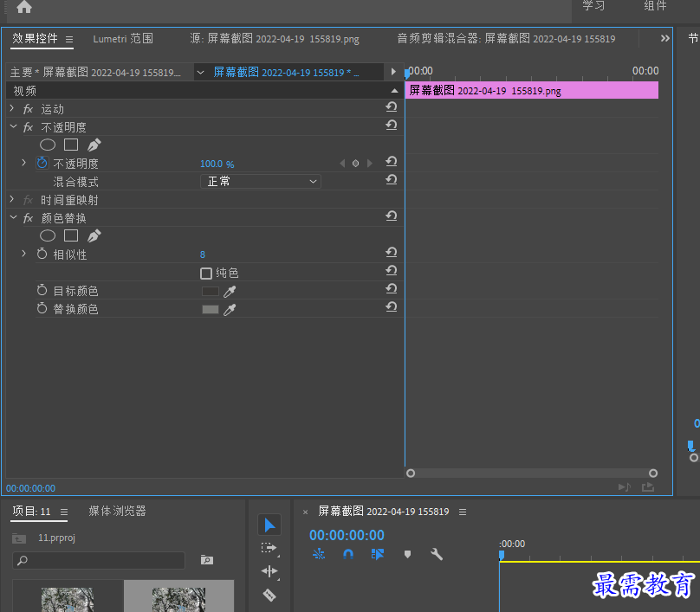Create ellipse mask under 不透明度
Viewport: 700px width, 612px height.
48,145
